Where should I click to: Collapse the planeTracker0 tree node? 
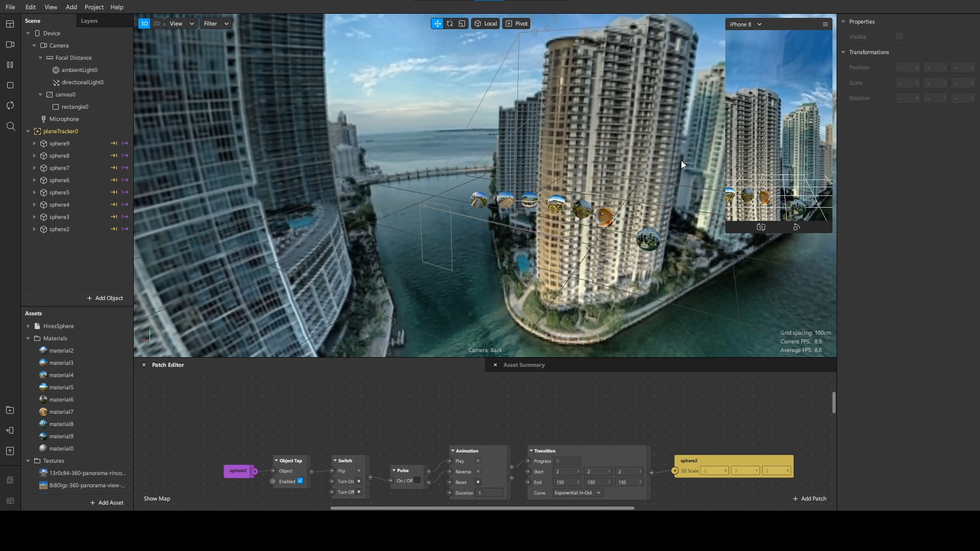click(x=28, y=131)
